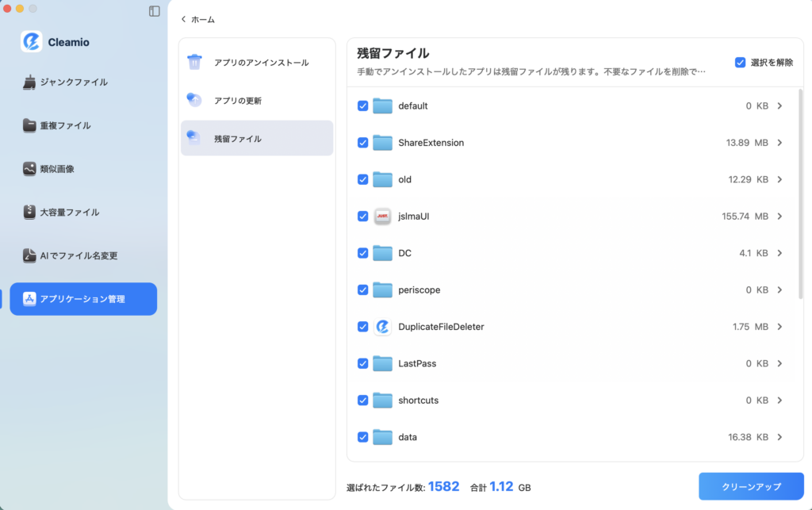Uncheck the ShareExtension folder
The image size is (812, 510).
click(363, 143)
